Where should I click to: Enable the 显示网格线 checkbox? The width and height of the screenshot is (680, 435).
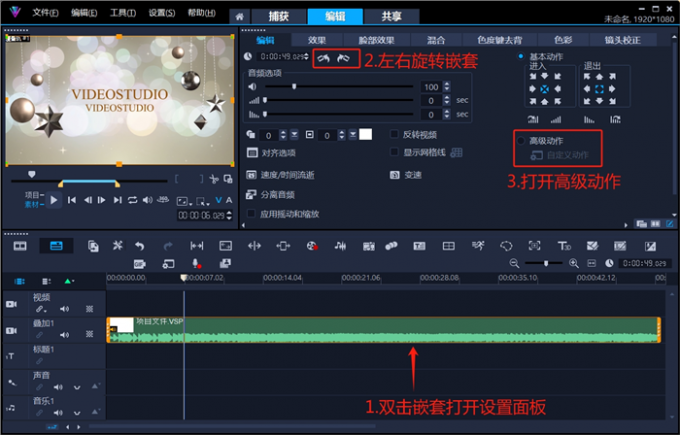[x=394, y=152]
